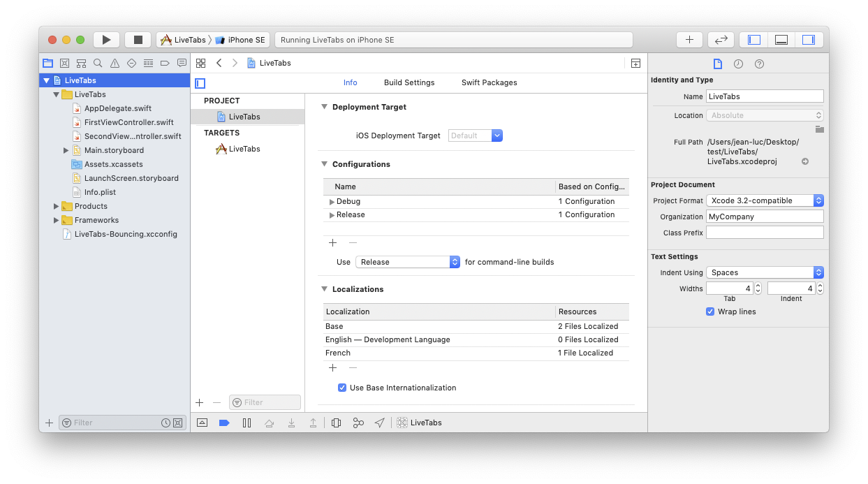Image resolution: width=868 pixels, height=484 pixels.
Task: Open the Indent Using dropdown
Action: (765, 272)
